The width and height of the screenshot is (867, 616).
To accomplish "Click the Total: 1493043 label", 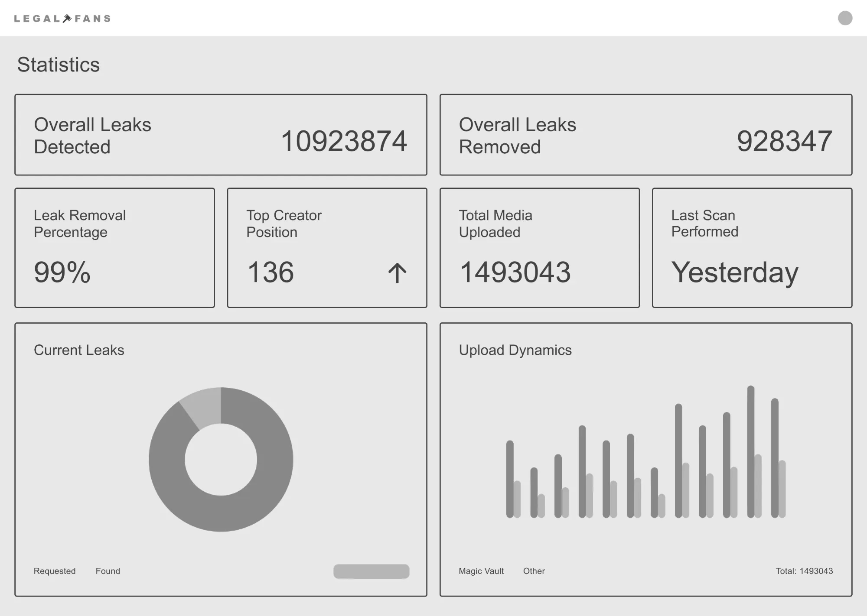I will 804,571.
